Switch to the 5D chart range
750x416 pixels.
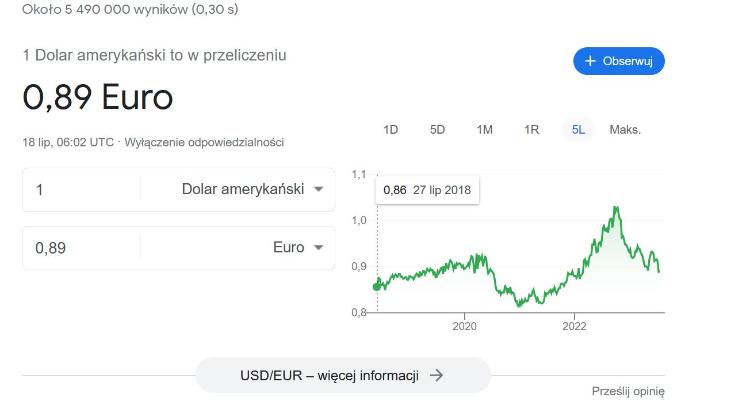pos(437,129)
